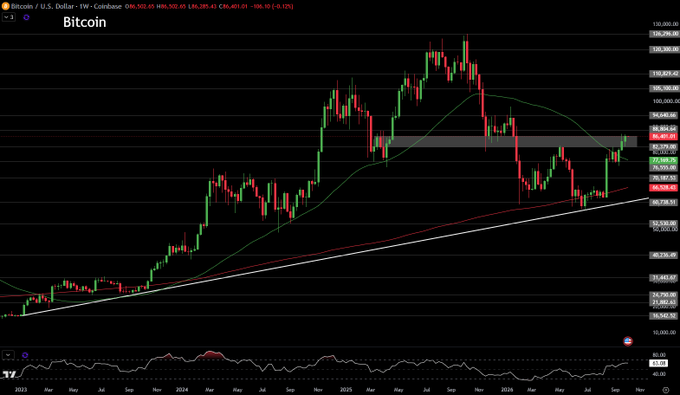This screenshot has height=395, width=680.
Task: Click the orange Bitcoin symbol logo
Action: pyautogui.click(x=5, y=7)
